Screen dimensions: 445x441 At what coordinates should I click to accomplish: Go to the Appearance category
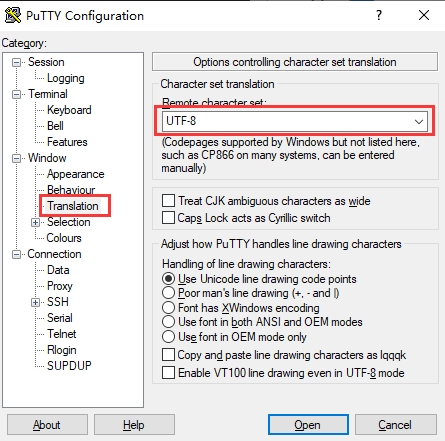76,174
